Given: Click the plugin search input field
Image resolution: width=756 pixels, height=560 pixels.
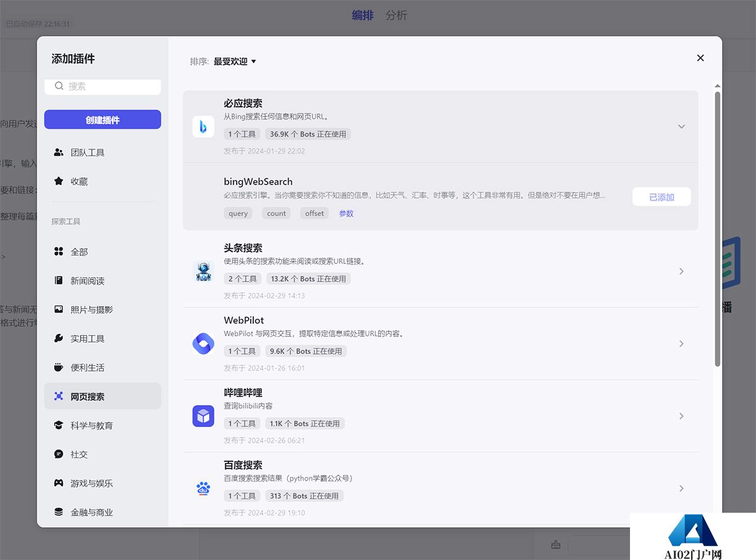Looking at the screenshot, I should (x=103, y=86).
